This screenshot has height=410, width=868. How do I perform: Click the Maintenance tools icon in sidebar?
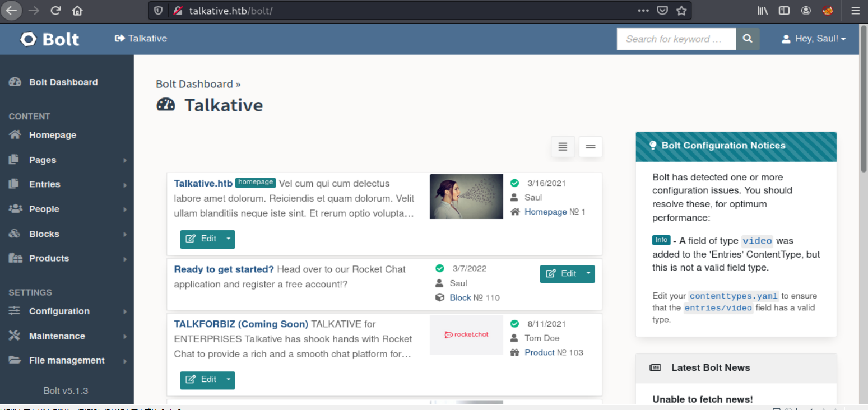(x=14, y=336)
